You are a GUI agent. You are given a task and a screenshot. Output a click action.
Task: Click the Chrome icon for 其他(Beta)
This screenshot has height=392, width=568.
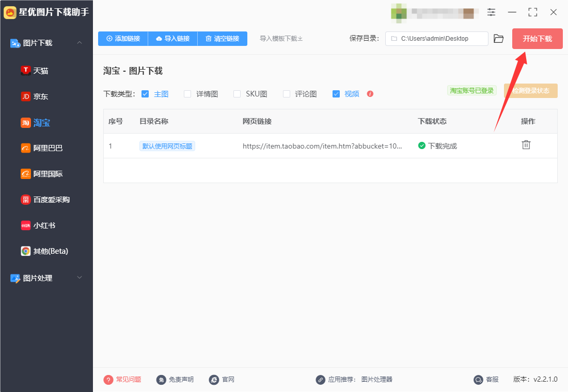click(x=26, y=251)
